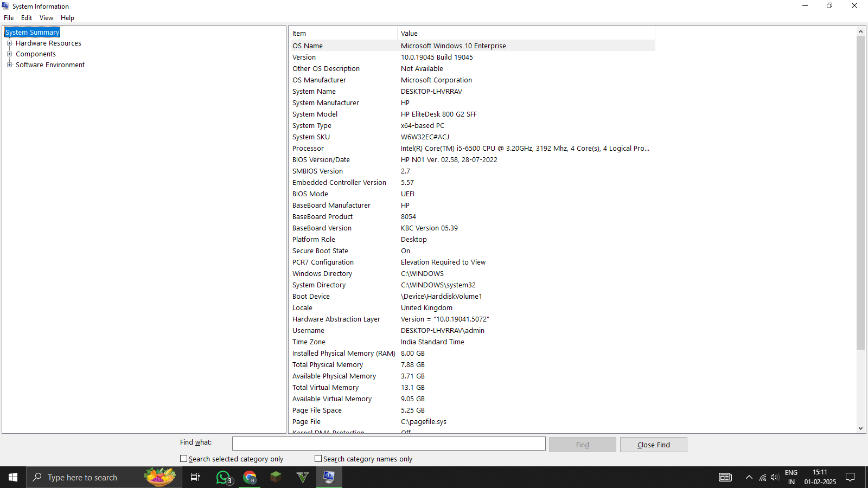The width and height of the screenshot is (868, 488).
Task: Select System Summary in the tree
Action: pyautogui.click(x=32, y=33)
